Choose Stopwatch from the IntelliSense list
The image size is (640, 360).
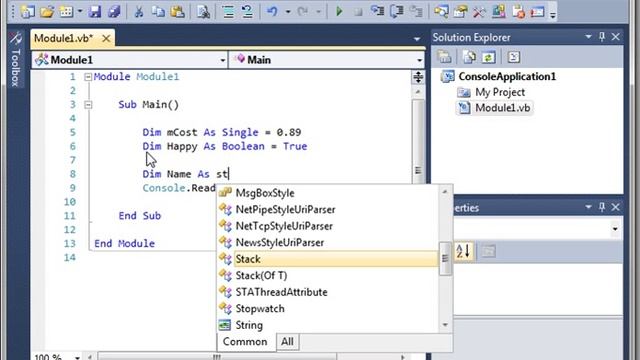coord(328,309)
